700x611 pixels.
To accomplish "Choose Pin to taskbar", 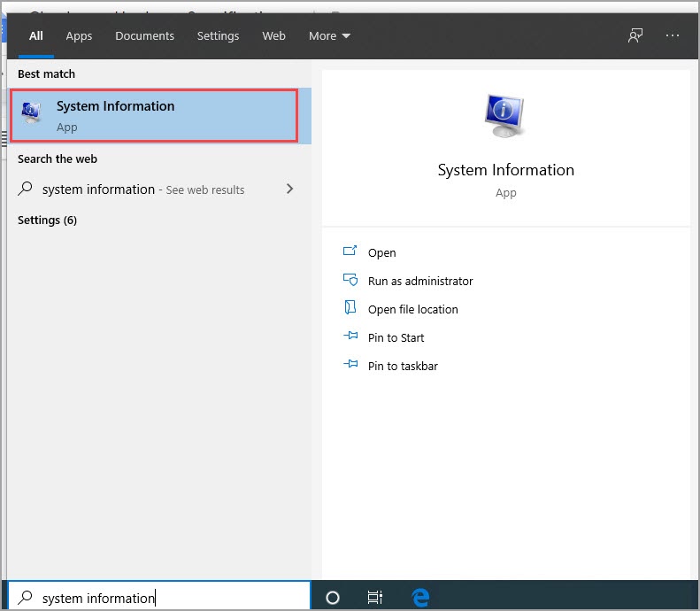I will click(403, 367).
